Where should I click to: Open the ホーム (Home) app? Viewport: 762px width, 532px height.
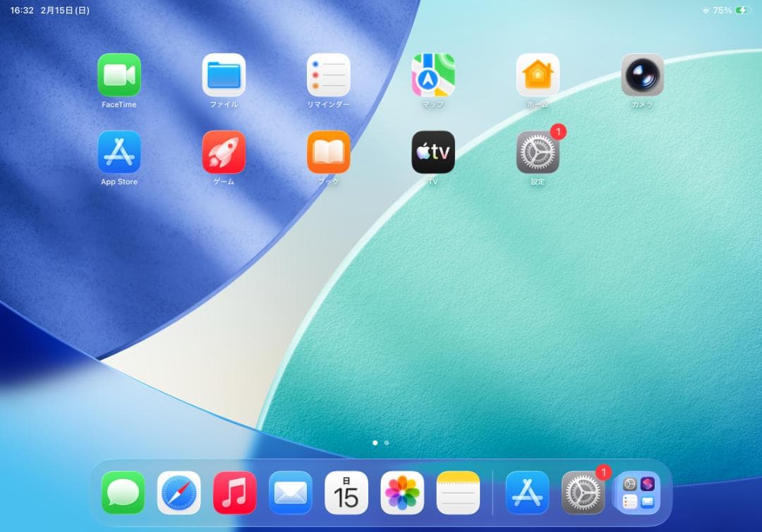538,75
